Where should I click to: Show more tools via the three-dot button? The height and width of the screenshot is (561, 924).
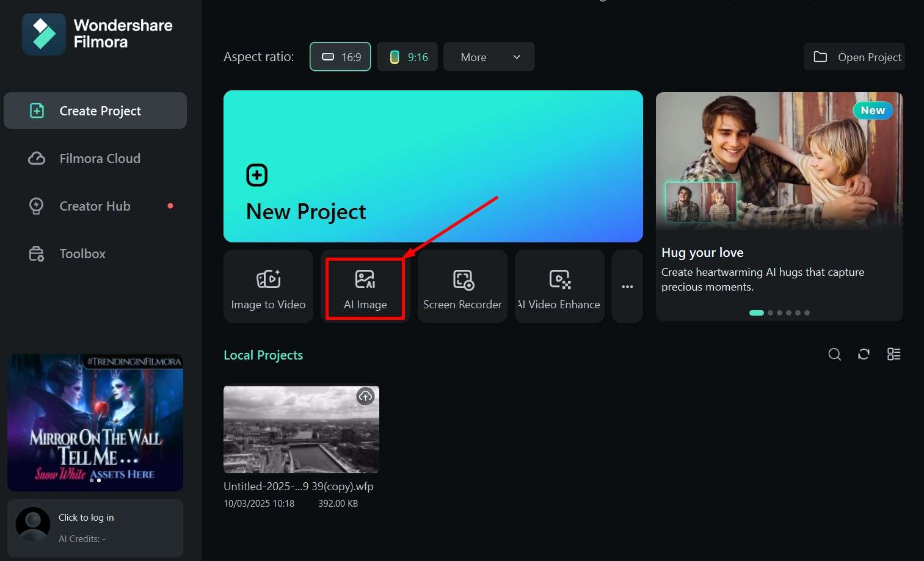627,286
